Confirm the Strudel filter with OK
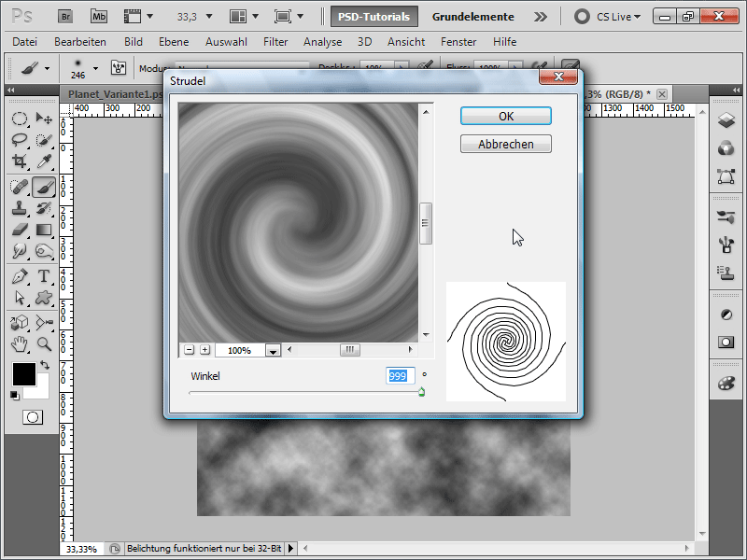 pyautogui.click(x=506, y=116)
